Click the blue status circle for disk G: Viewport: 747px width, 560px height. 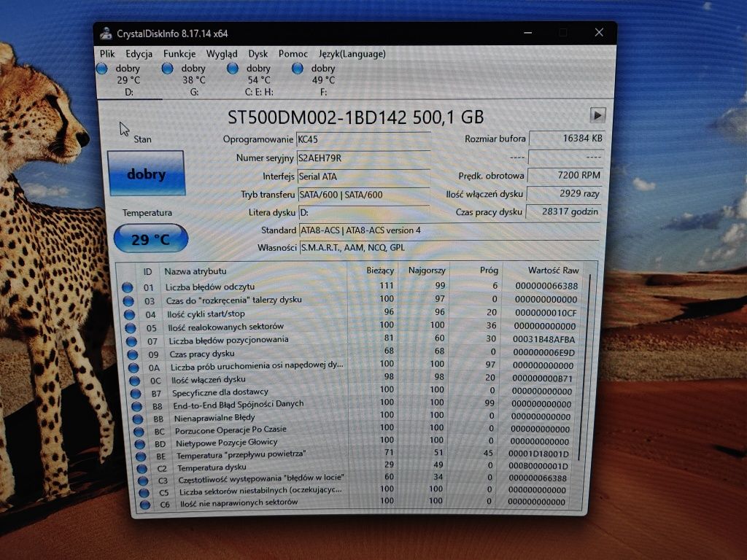[167, 69]
